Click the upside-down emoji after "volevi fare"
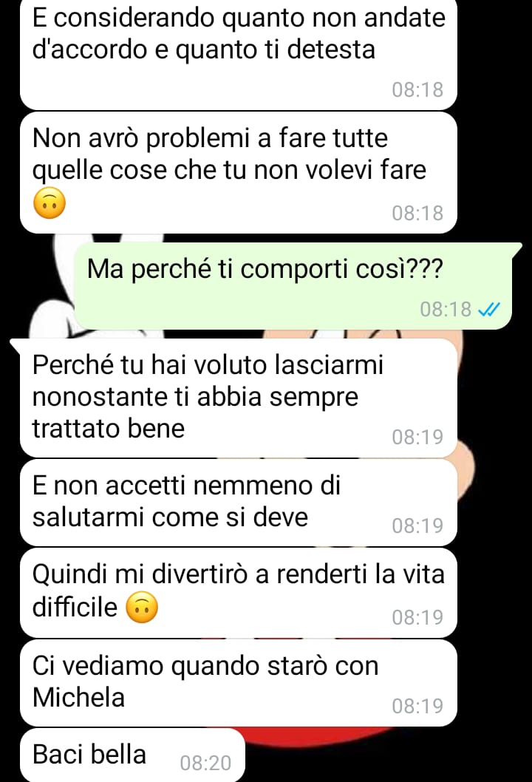 pyautogui.click(x=50, y=203)
